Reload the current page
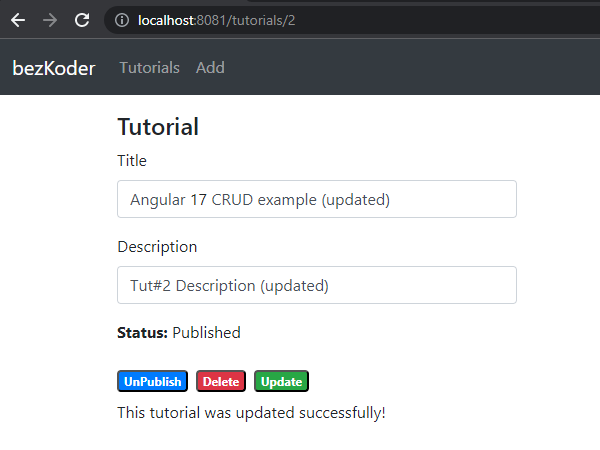This screenshot has height=450, width=600. point(82,20)
